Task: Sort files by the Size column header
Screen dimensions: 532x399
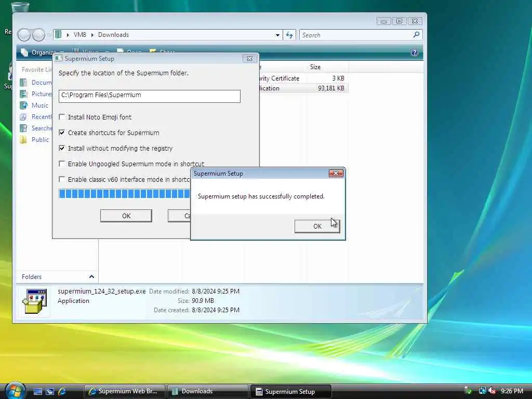Action: (315, 67)
